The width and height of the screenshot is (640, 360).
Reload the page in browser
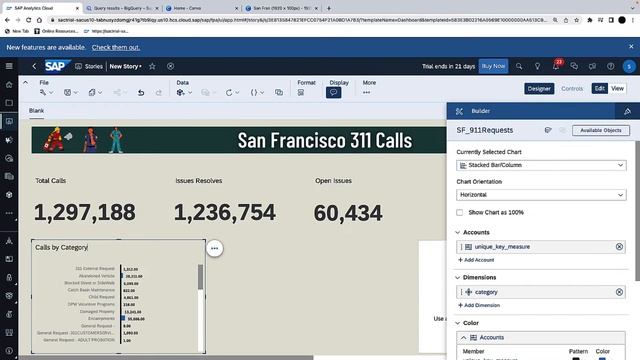[28, 20]
